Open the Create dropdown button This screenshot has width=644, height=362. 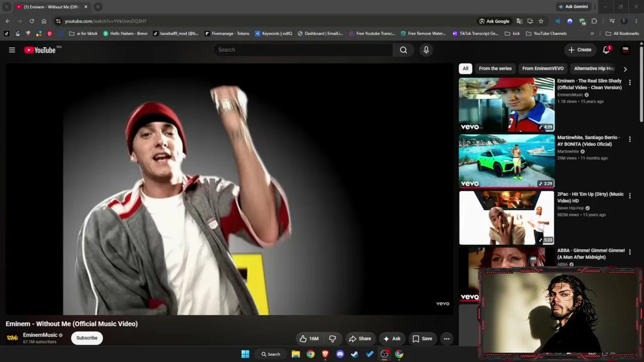coord(580,50)
